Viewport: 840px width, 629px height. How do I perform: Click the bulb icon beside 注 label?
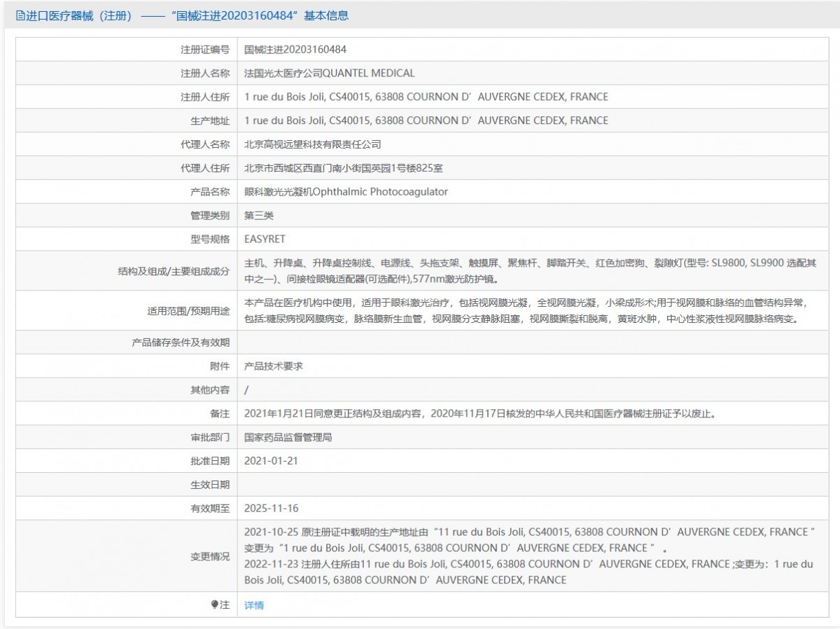(x=215, y=604)
